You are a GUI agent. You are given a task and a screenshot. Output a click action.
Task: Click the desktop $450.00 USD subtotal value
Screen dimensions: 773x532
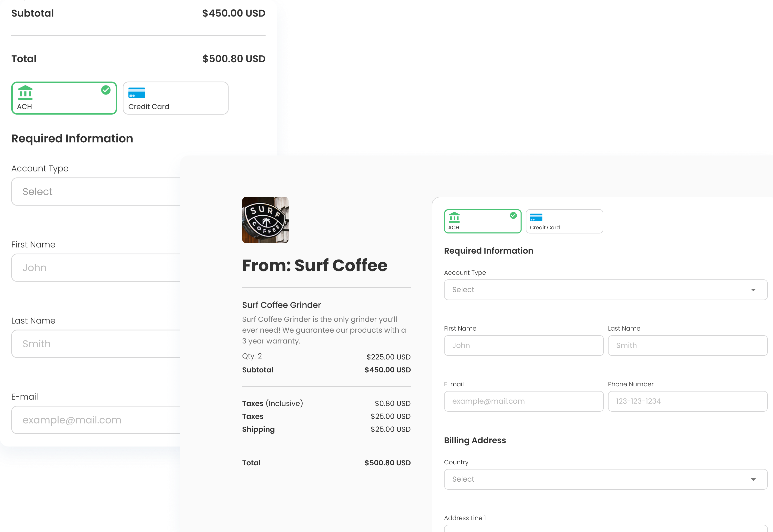[388, 370]
